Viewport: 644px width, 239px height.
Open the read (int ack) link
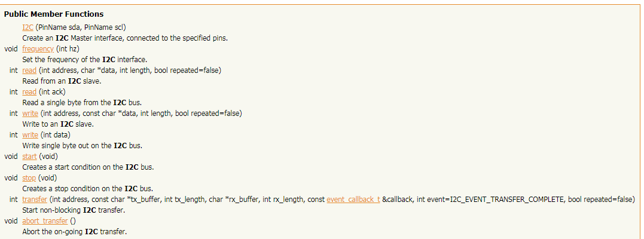click(x=29, y=91)
